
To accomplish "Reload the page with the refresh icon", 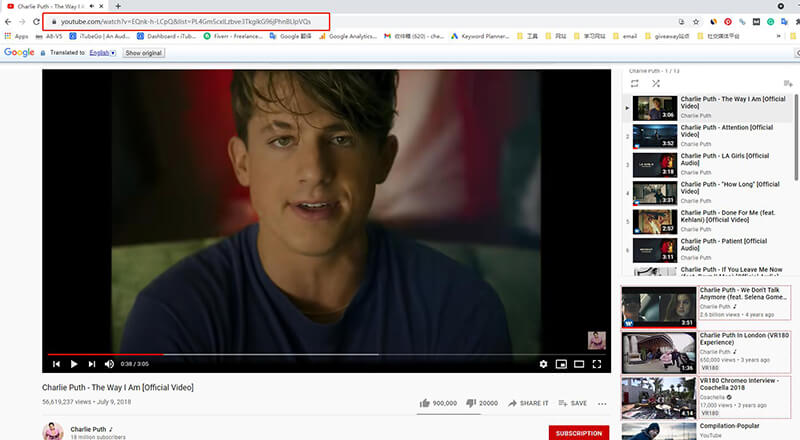I will click(36, 21).
